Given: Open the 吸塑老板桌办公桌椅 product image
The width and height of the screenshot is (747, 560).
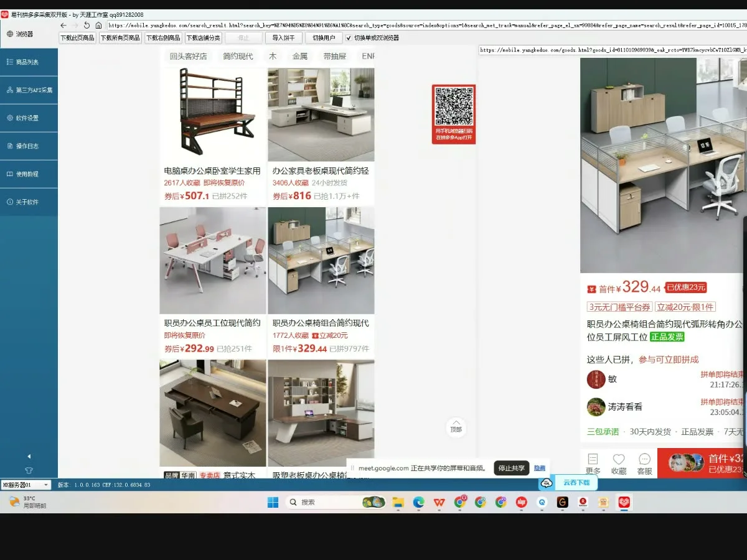Looking at the screenshot, I should tap(321, 413).
